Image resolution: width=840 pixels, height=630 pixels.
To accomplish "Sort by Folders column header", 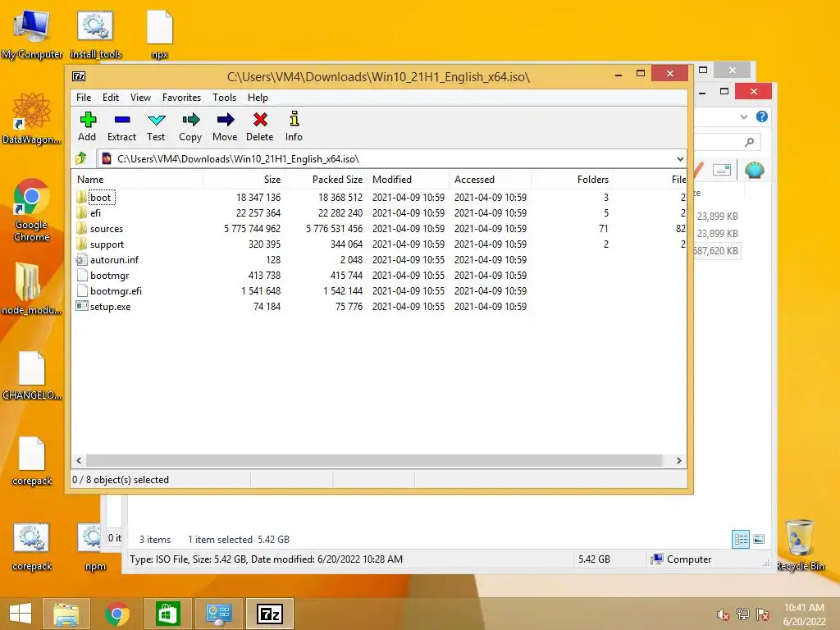I will (x=572, y=180).
